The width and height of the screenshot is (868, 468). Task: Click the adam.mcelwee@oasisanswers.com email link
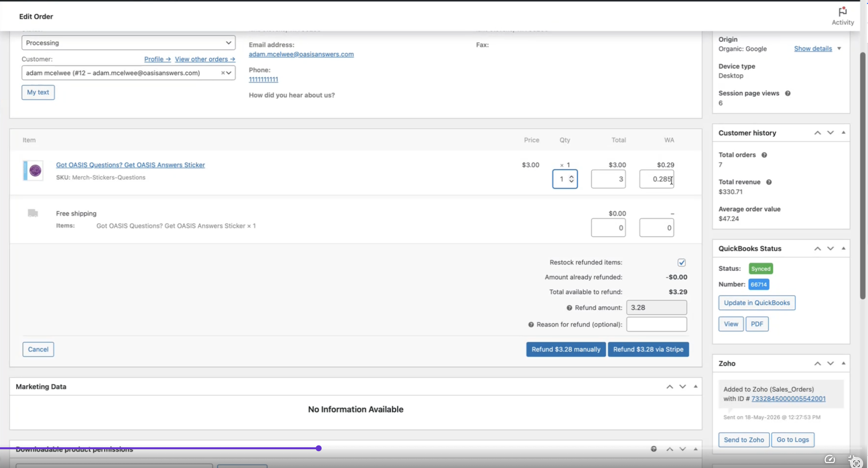point(301,54)
